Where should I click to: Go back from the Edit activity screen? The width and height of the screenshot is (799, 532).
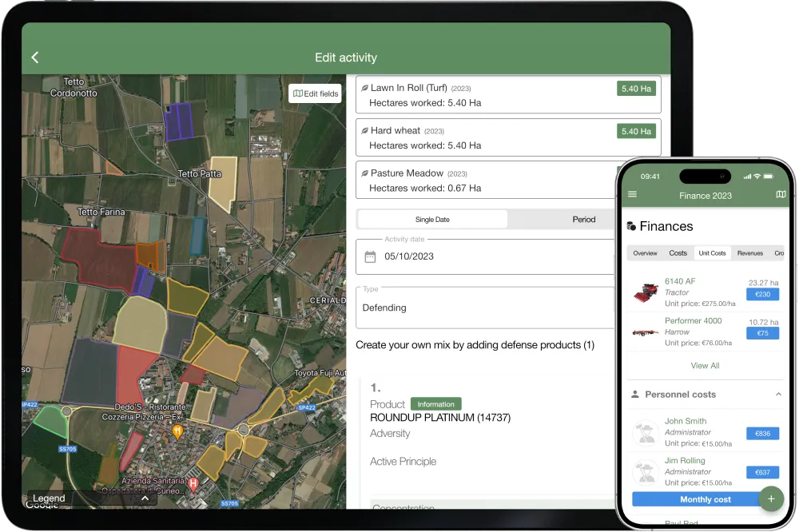(35, 58)
